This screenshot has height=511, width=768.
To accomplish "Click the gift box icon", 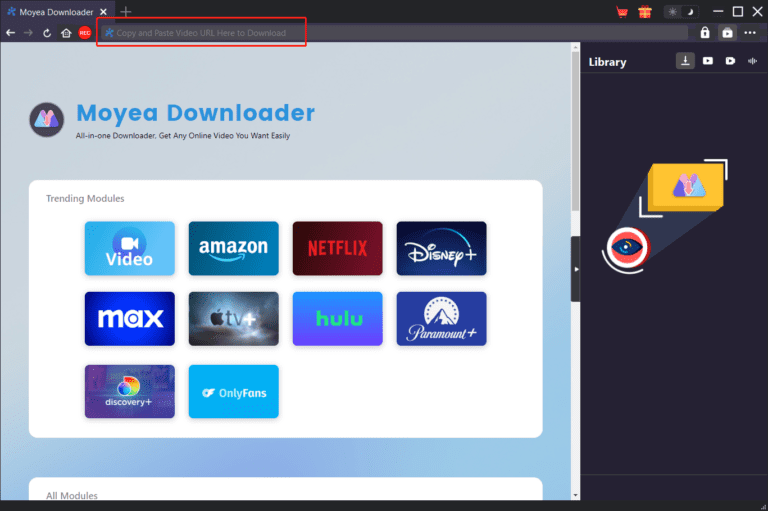I will [x=644, y=12].
